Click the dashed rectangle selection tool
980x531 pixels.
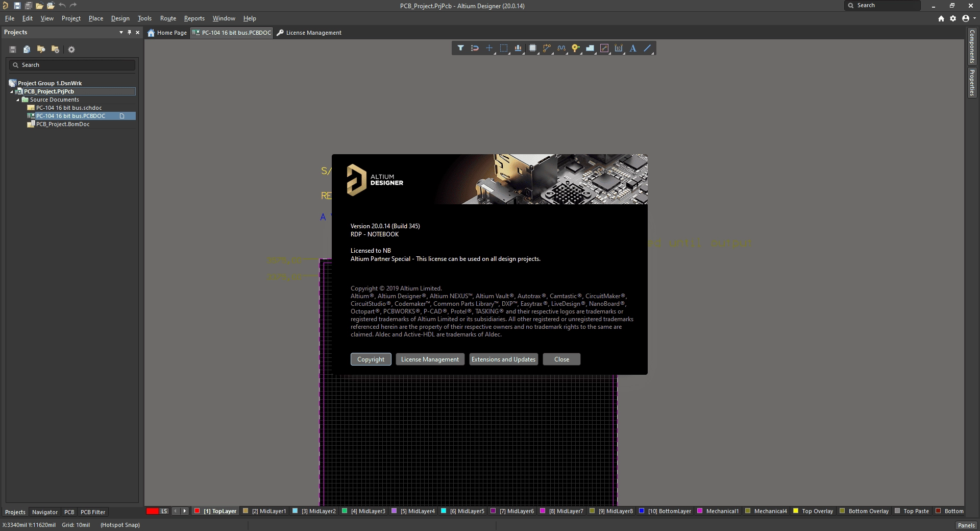[504, 48]
